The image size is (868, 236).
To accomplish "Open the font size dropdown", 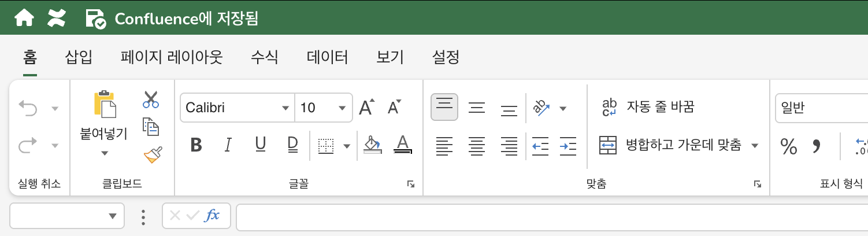I will click(342, 108).
